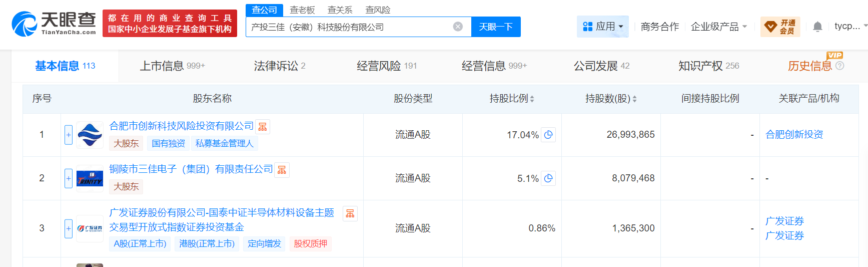Click the 股东名称 column header
Image resolution: width=868 pixels, height=267 pixels.
point(212,99)
